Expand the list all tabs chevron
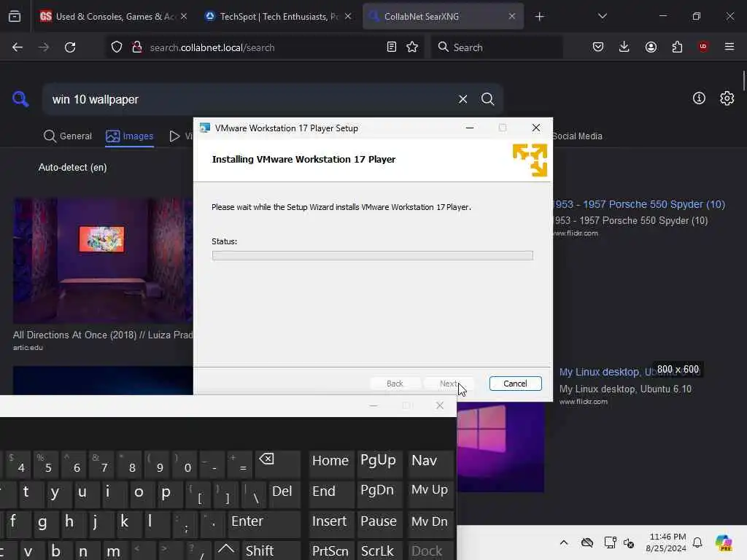The width and height of the screenshot is (747, 560). click(x=602, y=16)
